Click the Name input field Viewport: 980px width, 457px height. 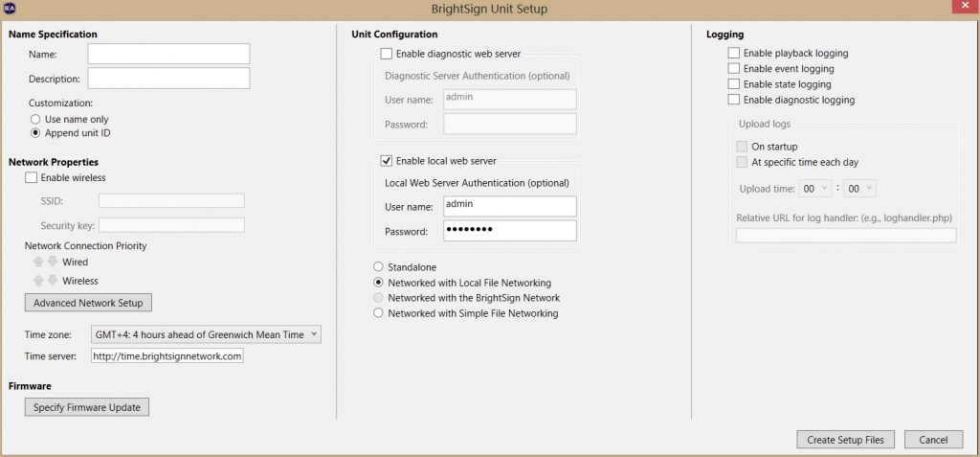point(168,54)
